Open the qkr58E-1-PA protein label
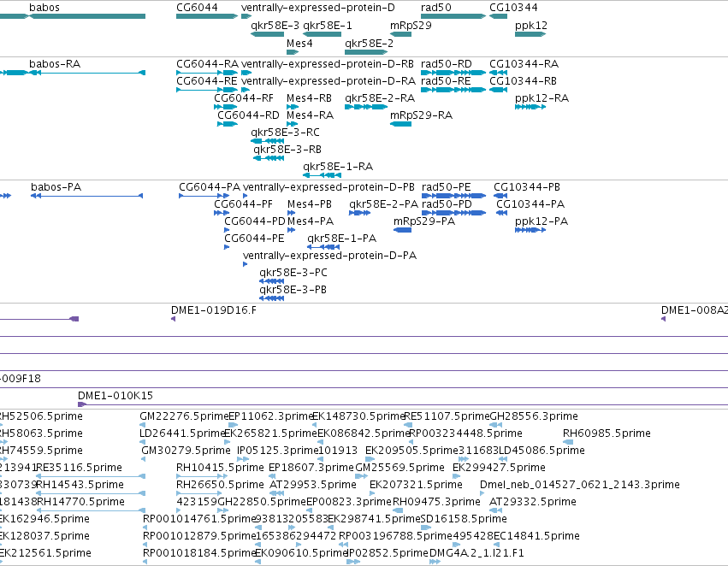 click(x=341, y=239)
